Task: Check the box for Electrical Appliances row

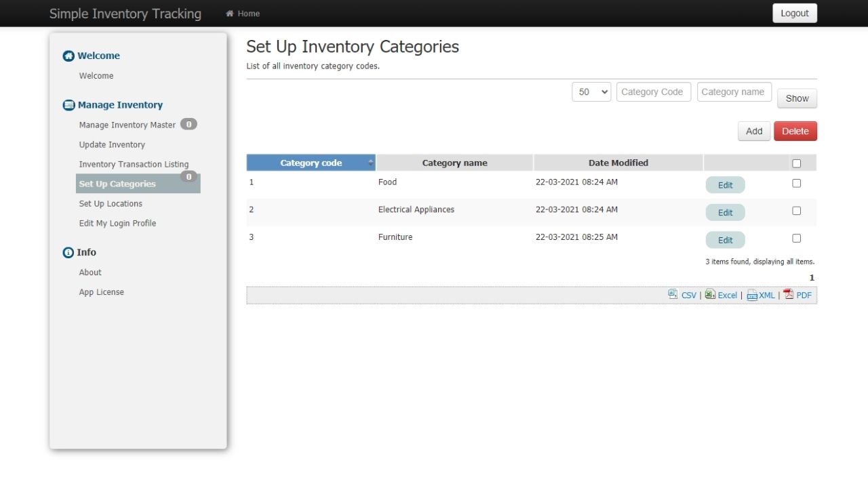Action: coord(796,211)
